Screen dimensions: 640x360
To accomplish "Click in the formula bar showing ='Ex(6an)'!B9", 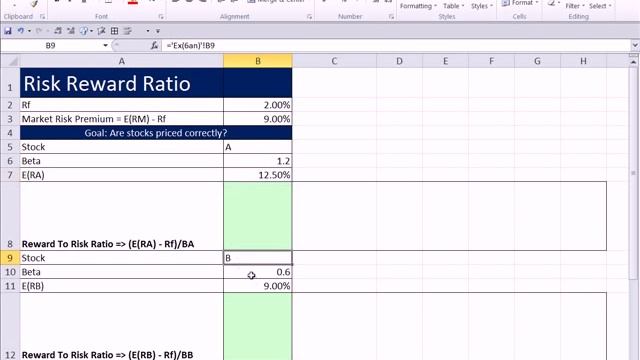I will tap(396, 45).
